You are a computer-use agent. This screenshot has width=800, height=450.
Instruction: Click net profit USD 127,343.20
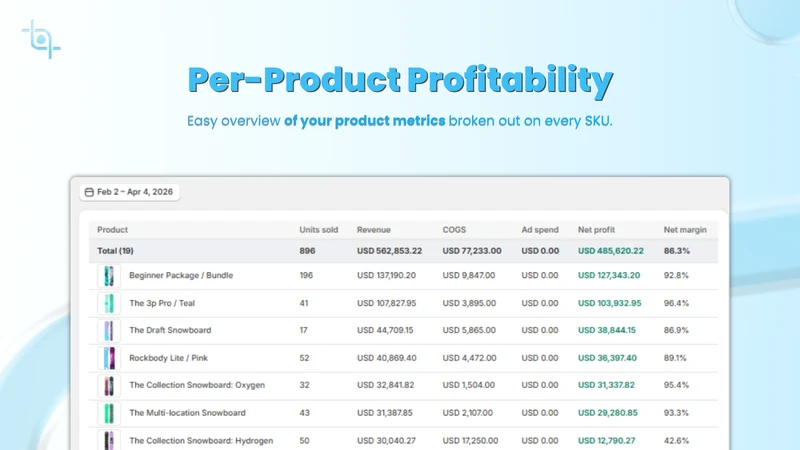[x=609, y=276]
